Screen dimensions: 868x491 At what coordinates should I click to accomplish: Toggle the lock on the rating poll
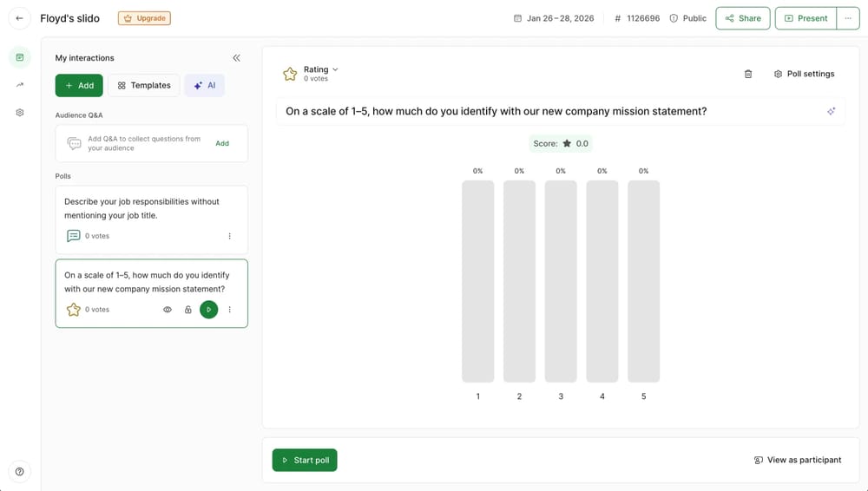pos(187,310)
